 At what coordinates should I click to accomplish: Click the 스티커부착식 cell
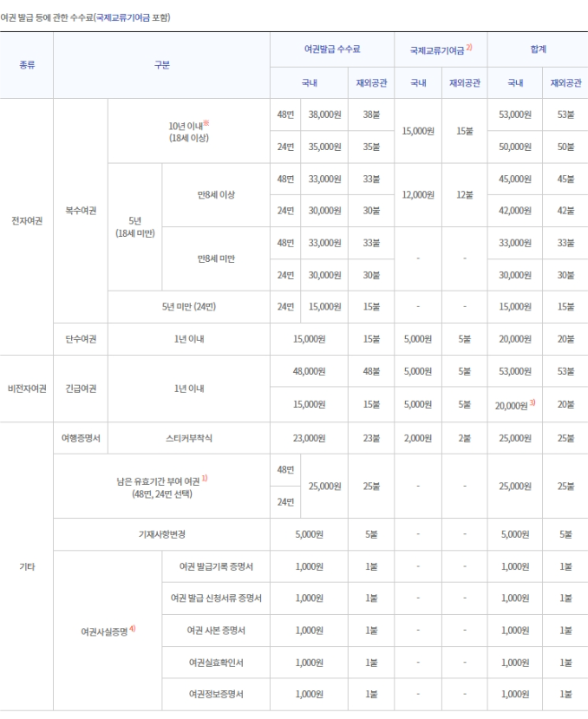tap(188, 438)
